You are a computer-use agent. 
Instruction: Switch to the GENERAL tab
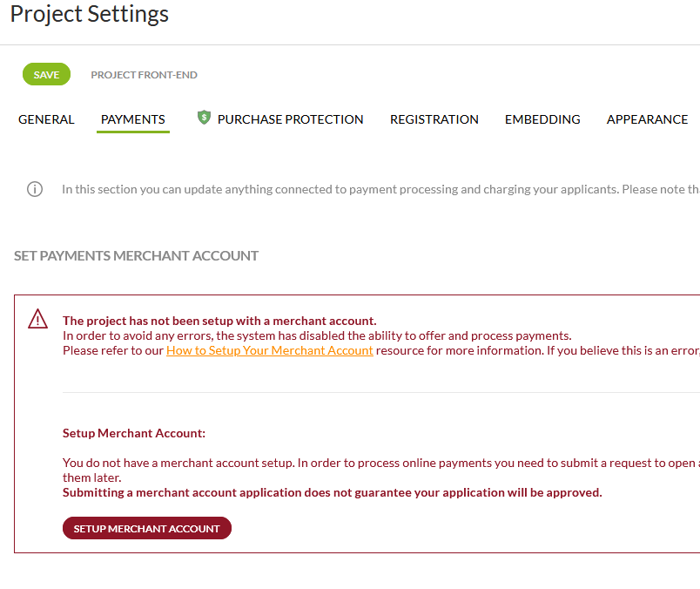coord(46,119)
